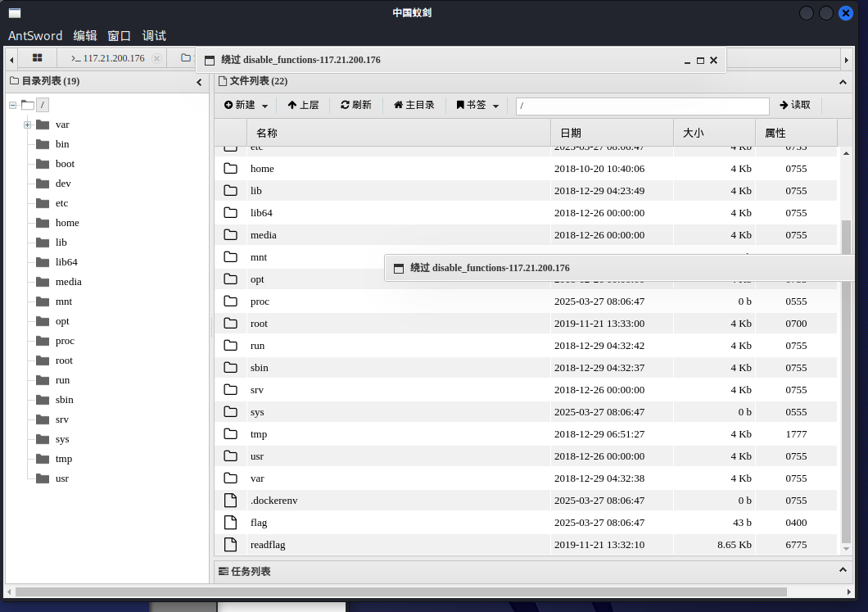868x612 pixels.
Task: Click the home folder icon in the file list
Action: point(230,169)
